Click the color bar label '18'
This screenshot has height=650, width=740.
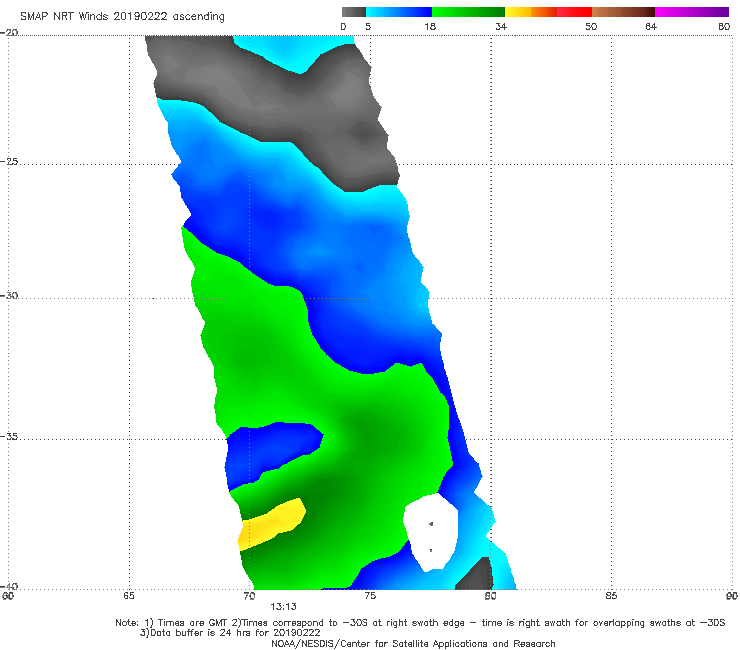coord(430,27)
